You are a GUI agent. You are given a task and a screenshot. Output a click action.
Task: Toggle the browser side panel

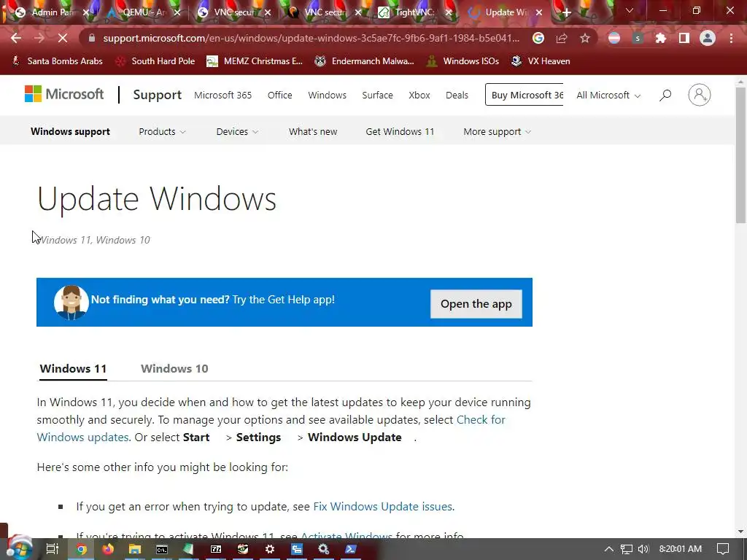684,38
